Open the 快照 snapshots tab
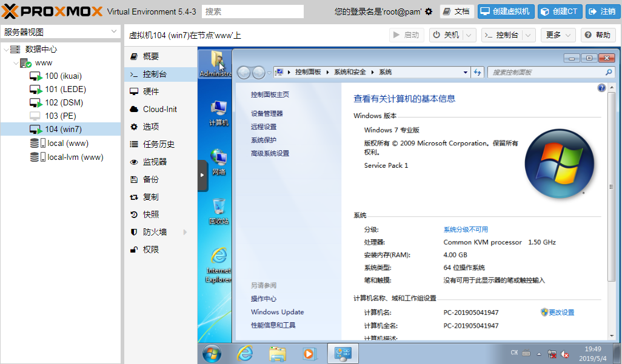 pyautogui.click(x=161, y=214)
